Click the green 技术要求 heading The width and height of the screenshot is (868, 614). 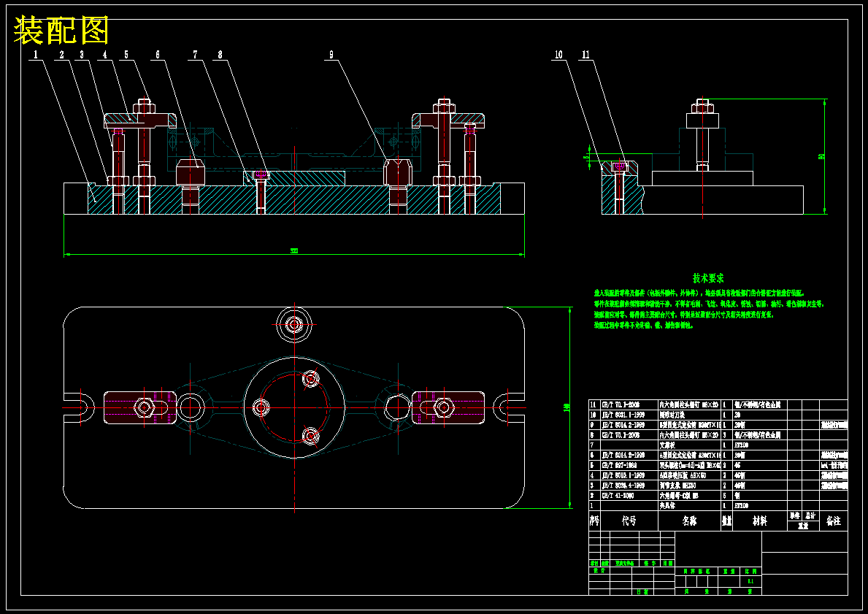708,278
